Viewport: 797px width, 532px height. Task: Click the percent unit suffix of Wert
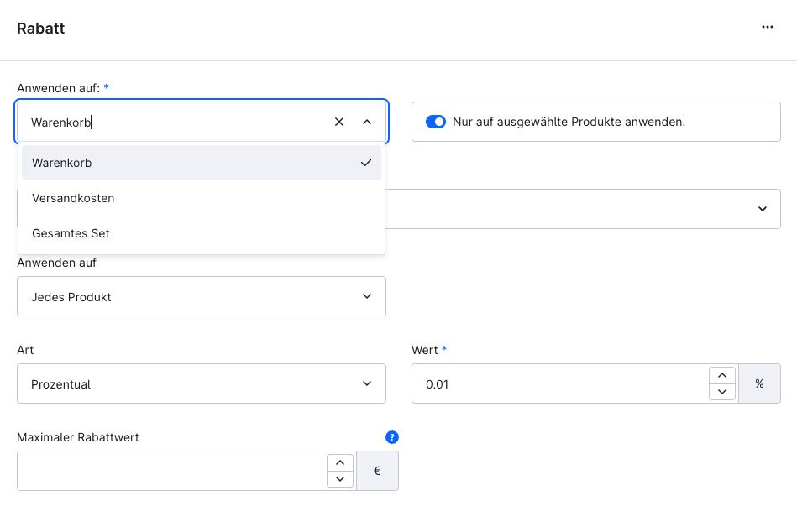click(759, 383)
